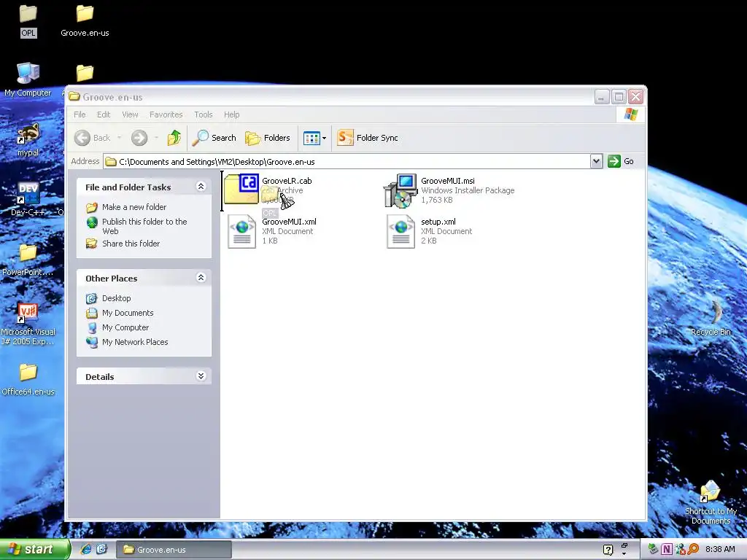Expand the Details panel
This screenshot has height=560, width=747.
pyautogui.click(x=201, y=376)
